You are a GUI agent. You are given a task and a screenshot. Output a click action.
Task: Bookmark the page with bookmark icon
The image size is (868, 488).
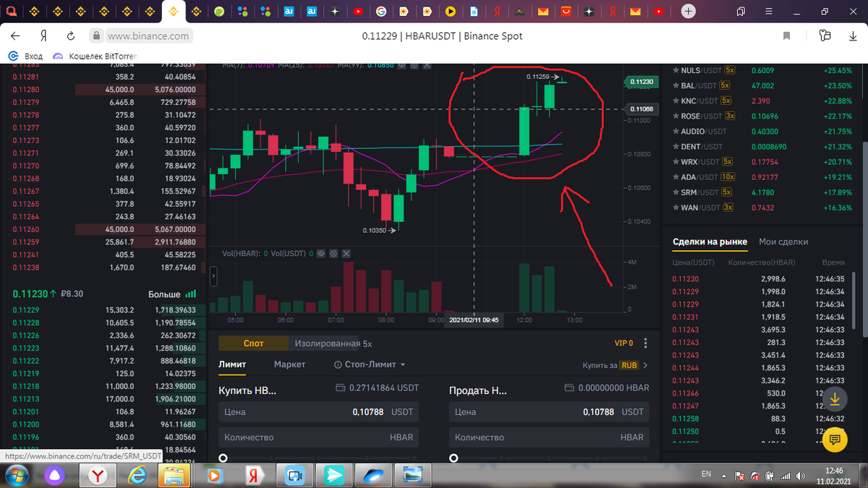(x=787, y=36)
